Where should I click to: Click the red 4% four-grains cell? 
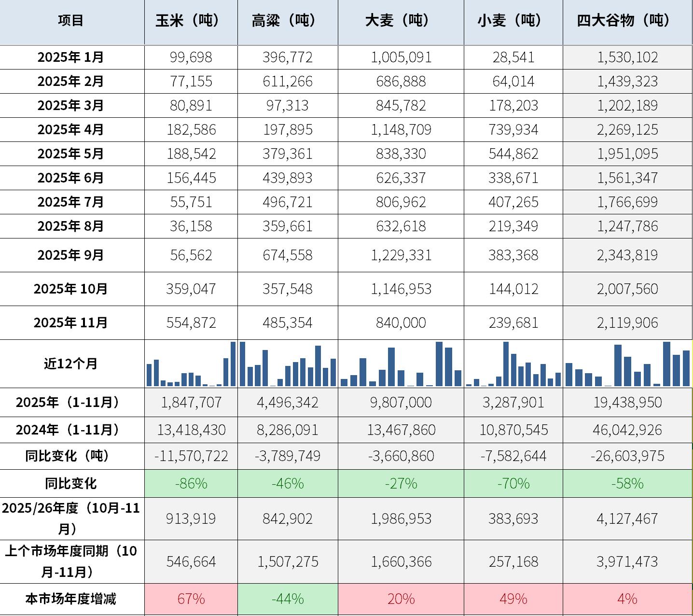pos(627,599)
